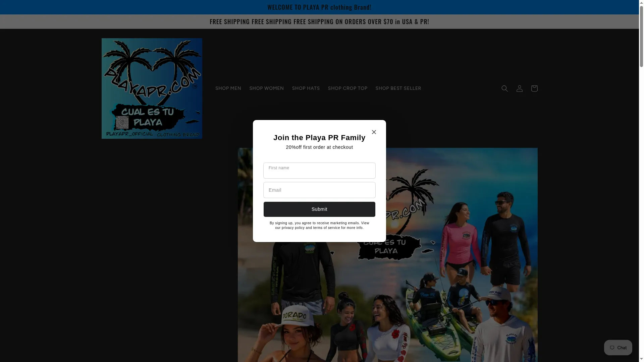The image size is (644, 362).
Task: Open the Chat widget
Action: (618, 348)
